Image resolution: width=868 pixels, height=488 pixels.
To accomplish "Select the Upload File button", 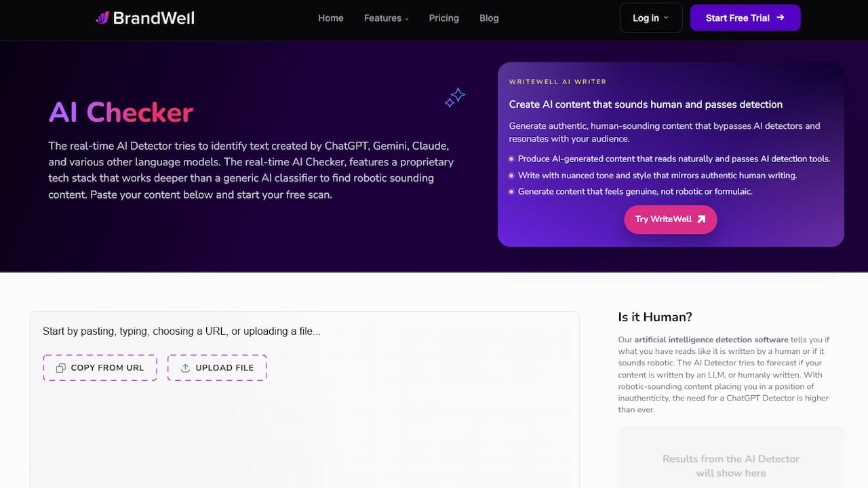I will (217, 368).
